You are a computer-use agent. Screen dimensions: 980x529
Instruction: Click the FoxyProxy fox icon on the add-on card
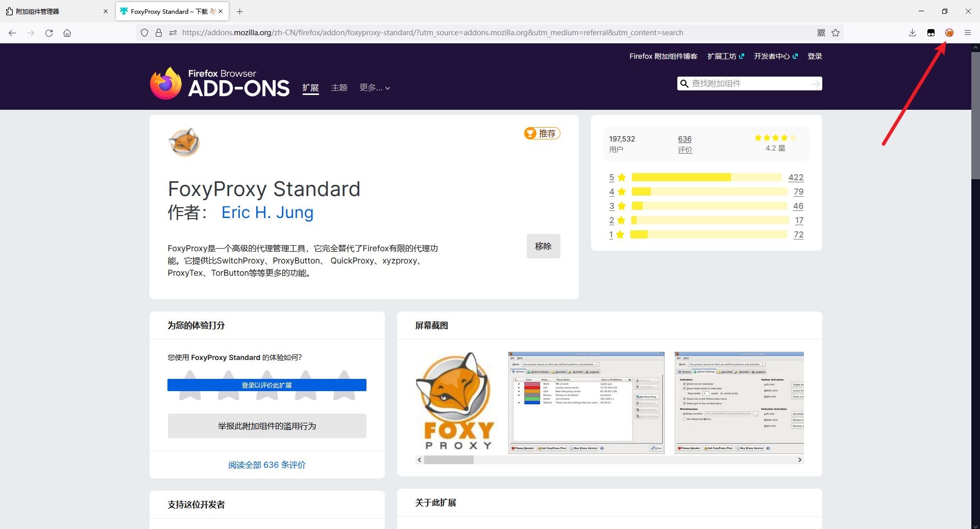184,142
